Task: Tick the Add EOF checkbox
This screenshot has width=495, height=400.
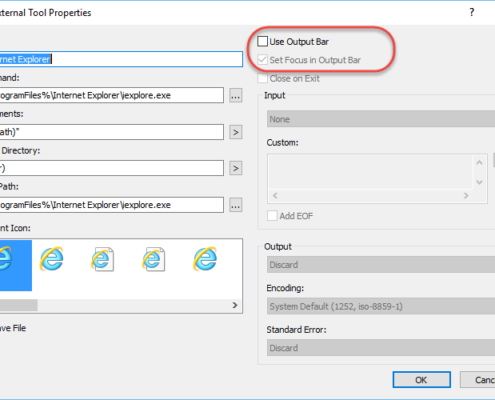Action: tap(272, 216)
